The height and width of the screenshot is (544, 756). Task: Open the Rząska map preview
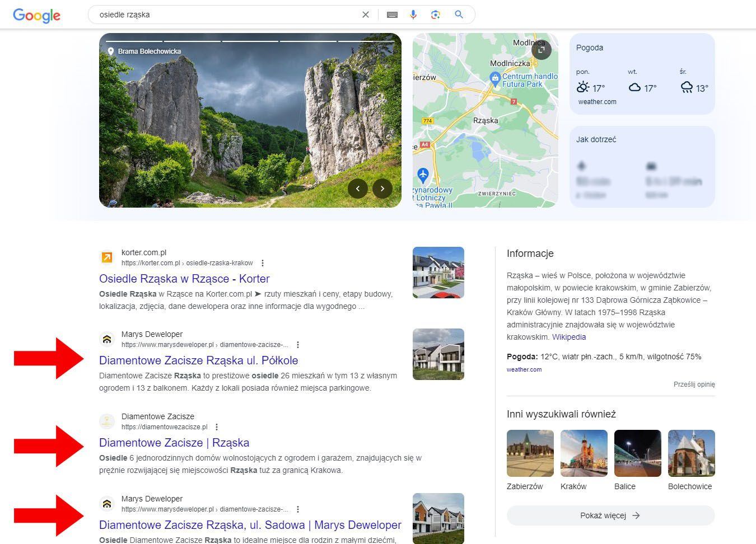pyautogui.click(x=486, y=120)
